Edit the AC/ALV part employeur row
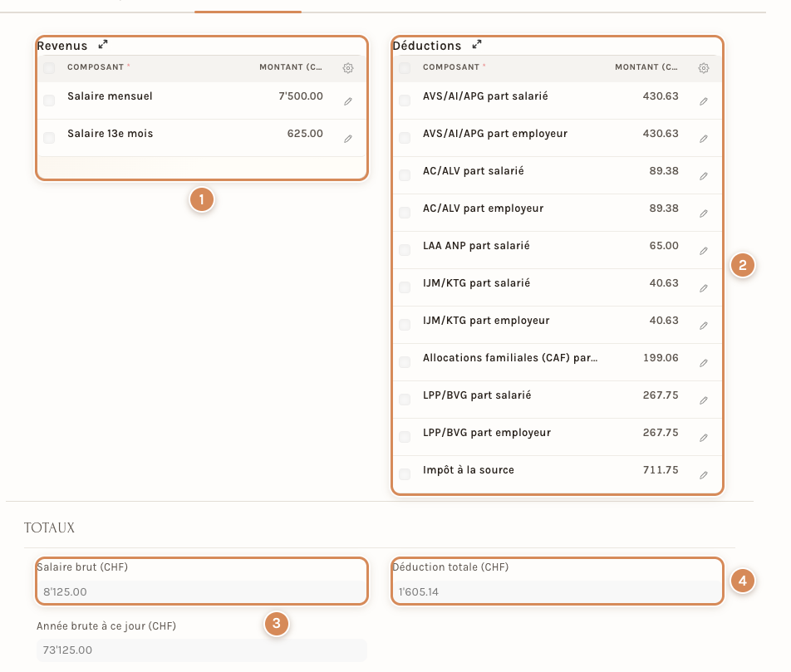Screen dimensions: 791x672 pos(704,213)
